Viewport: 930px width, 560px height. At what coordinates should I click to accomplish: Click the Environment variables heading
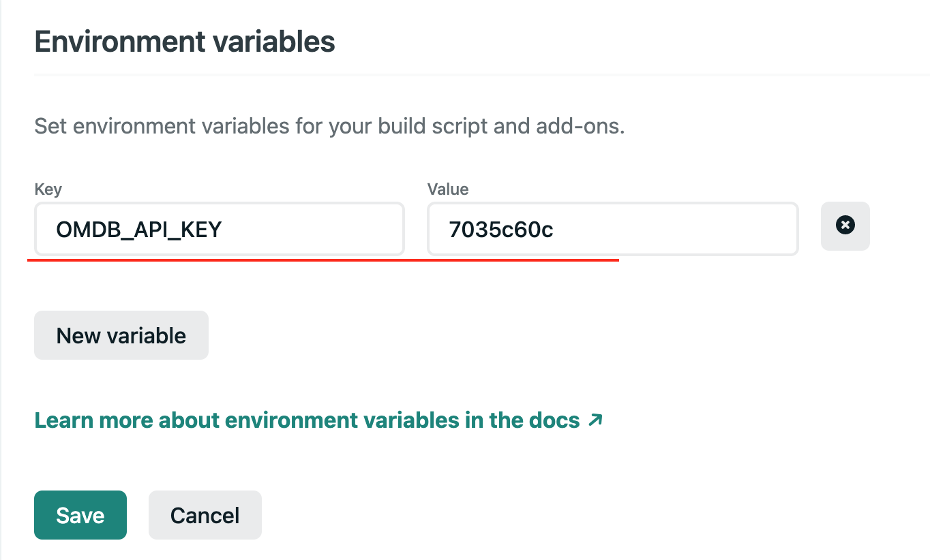[184, 42]
